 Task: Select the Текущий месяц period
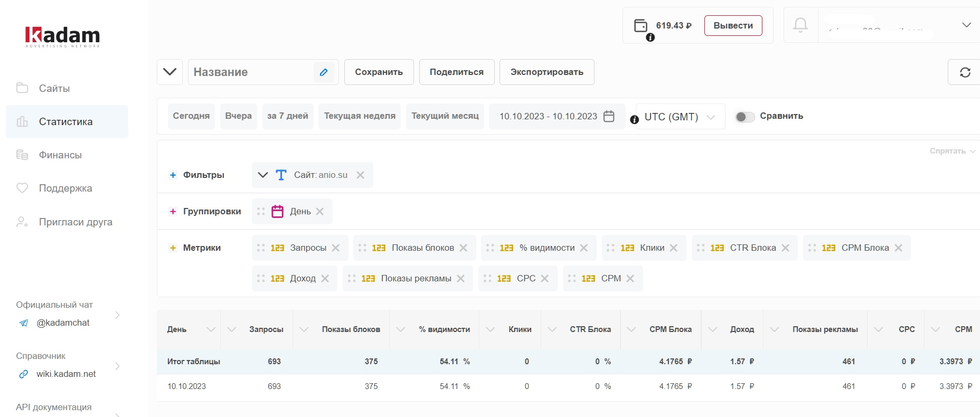(445, 116)
